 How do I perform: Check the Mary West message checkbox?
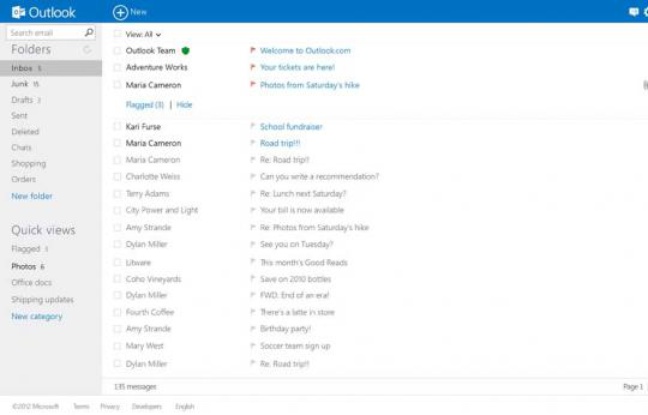tap(117, 346)
